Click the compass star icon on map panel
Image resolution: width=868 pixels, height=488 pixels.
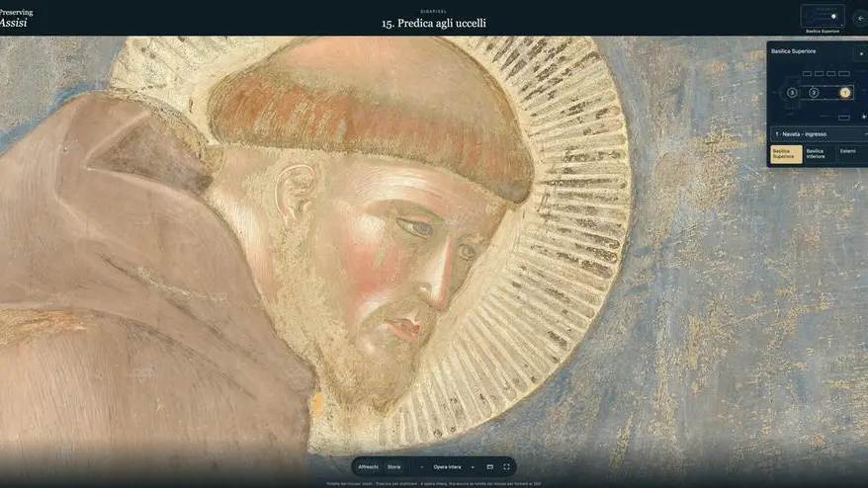point(864,117)
